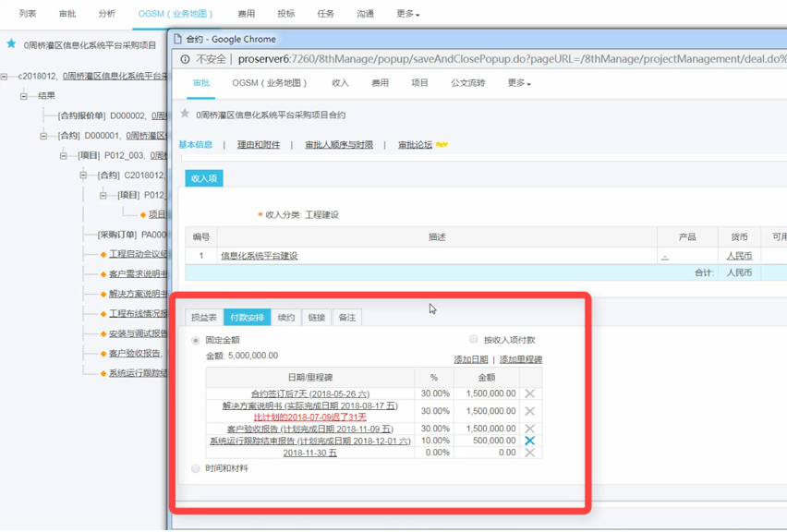Delete the 合约签订后7天 payment row

point(529,393)
